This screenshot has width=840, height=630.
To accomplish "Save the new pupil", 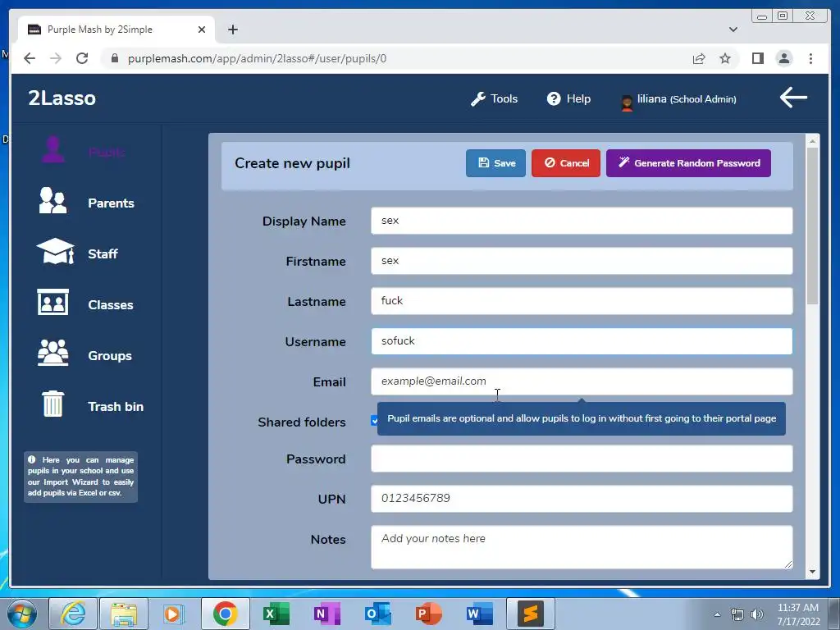I will tap(495, 163).
